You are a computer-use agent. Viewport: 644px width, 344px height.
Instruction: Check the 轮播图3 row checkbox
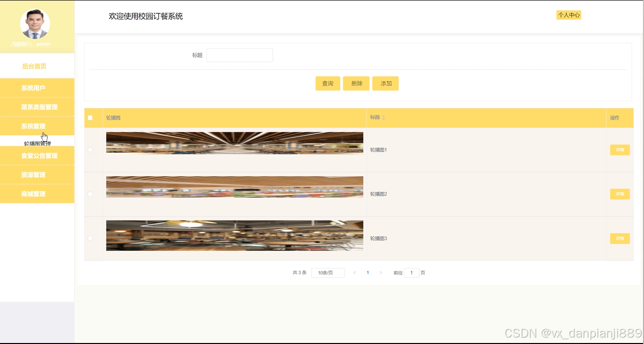point(90,238)
